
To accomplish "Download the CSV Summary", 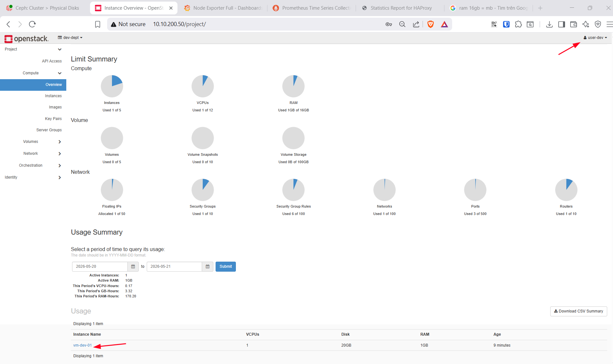I will 579,311.
